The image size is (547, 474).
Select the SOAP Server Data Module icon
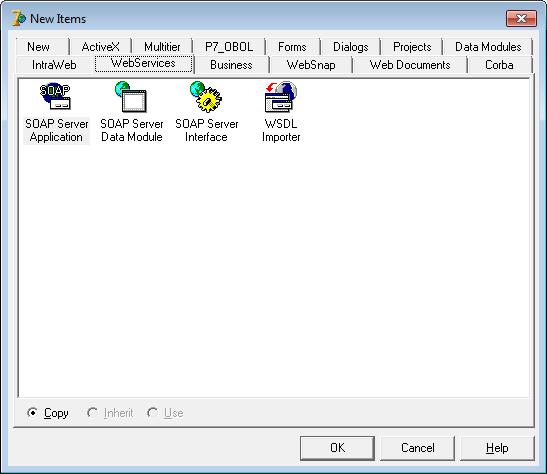(131, 96)
